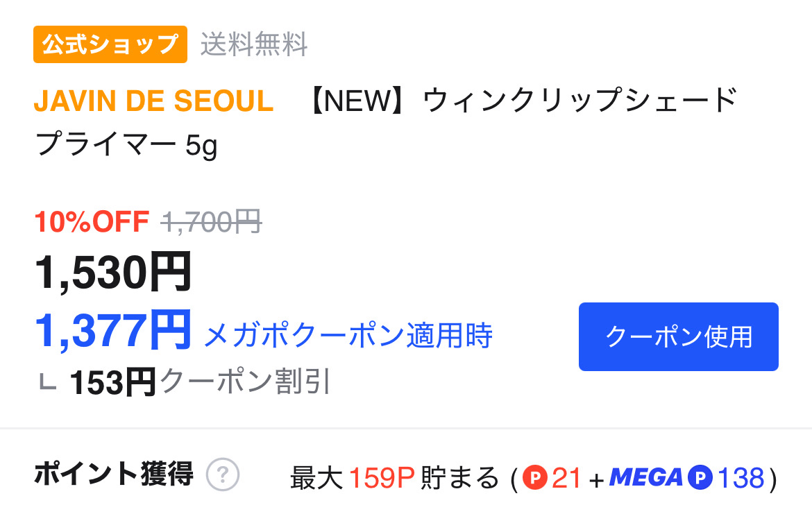Click the 送料無料 label
The image size is (812, 514).
point(254,45)
